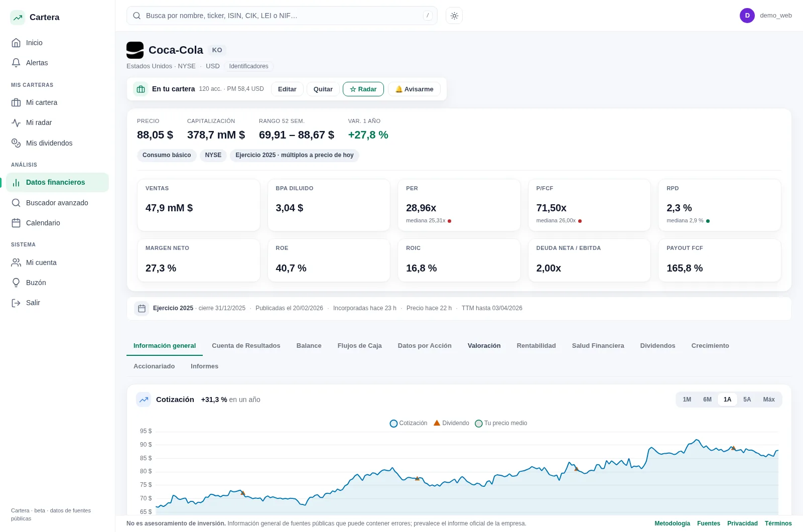
Task: Open the Valoración tab
Action: (x=484, y=346)
